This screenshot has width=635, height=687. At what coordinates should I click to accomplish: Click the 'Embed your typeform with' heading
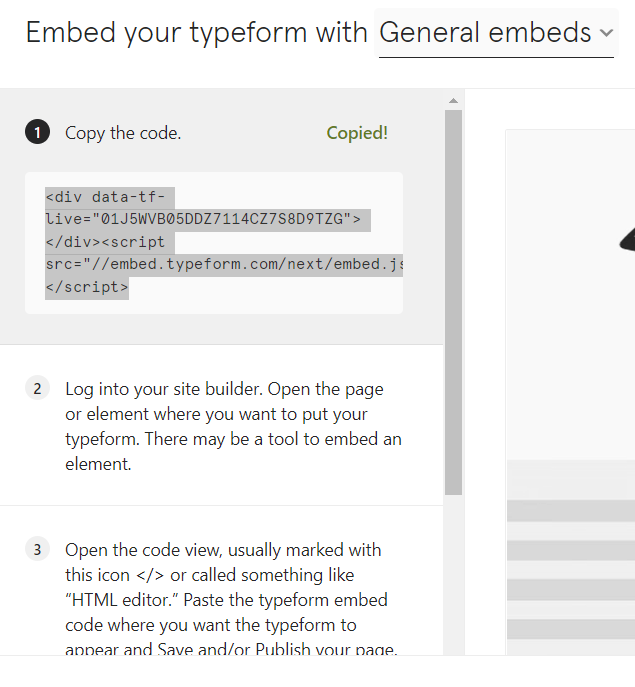coord(196,33)
